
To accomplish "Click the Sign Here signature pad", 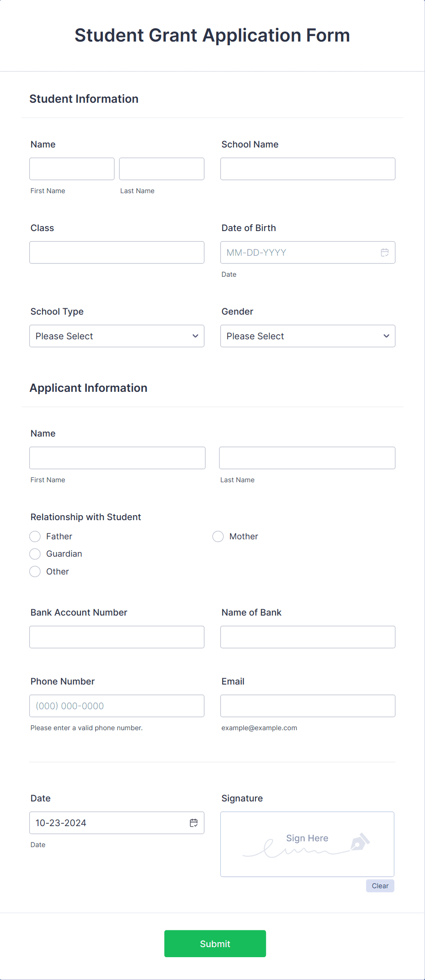I will [307, 844].
